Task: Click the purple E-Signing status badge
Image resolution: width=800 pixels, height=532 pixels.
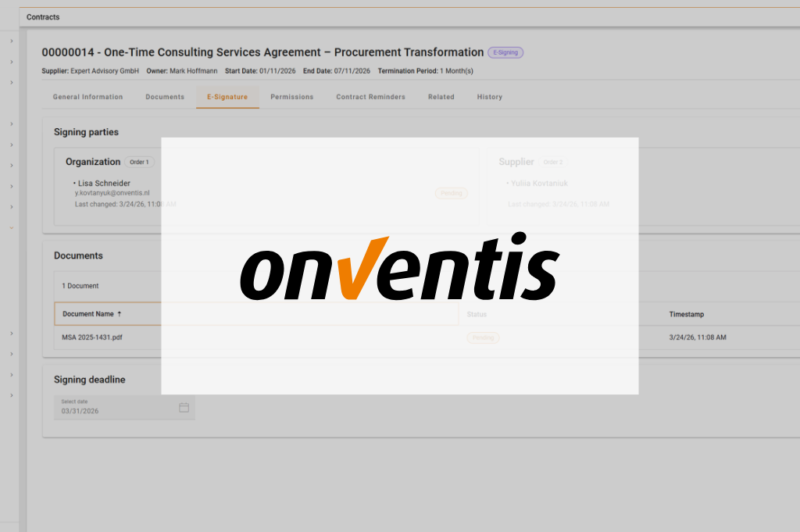Action: click(x=505, y=52)
